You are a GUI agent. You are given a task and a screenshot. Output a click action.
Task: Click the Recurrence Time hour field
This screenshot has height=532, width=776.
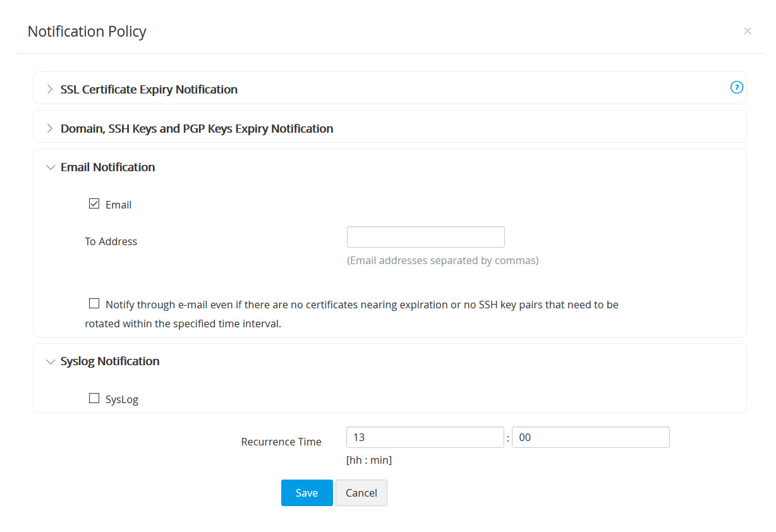425,437
